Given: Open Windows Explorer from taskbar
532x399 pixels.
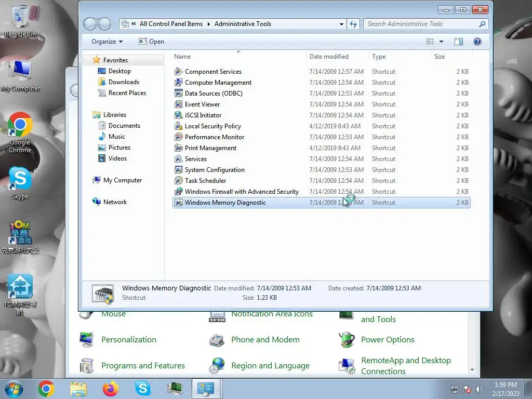Looking at the screenshot, I should pyautogui.click(x=78, y=389).
